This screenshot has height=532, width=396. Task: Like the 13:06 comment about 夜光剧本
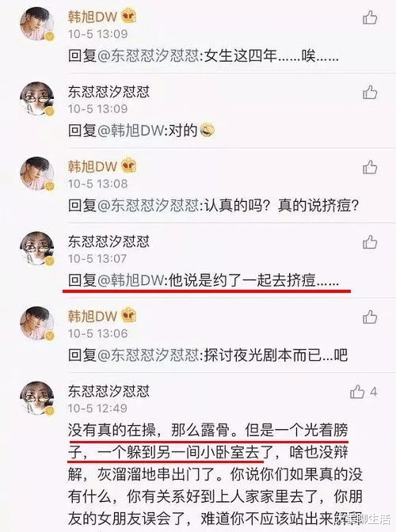[370, 317]
